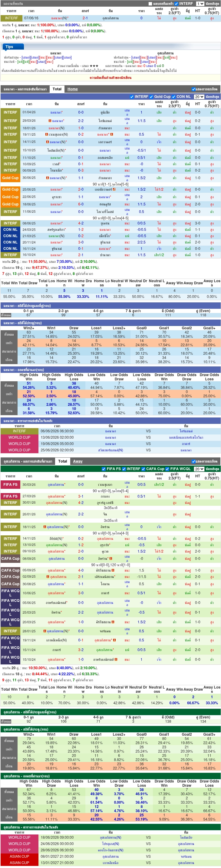Open the แคนาดา results count dropdown showing 20
This screenshot has width=221, height=868.
click(x=199, y=97)
